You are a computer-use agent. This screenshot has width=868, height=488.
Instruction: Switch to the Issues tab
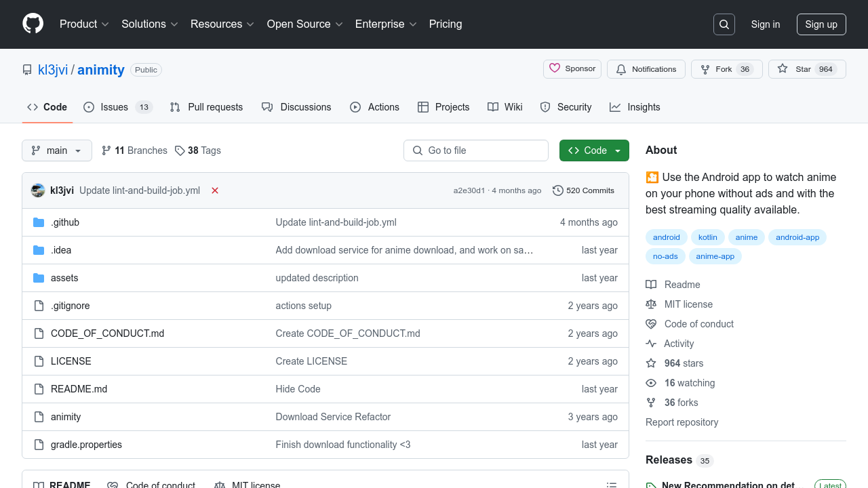118,107
